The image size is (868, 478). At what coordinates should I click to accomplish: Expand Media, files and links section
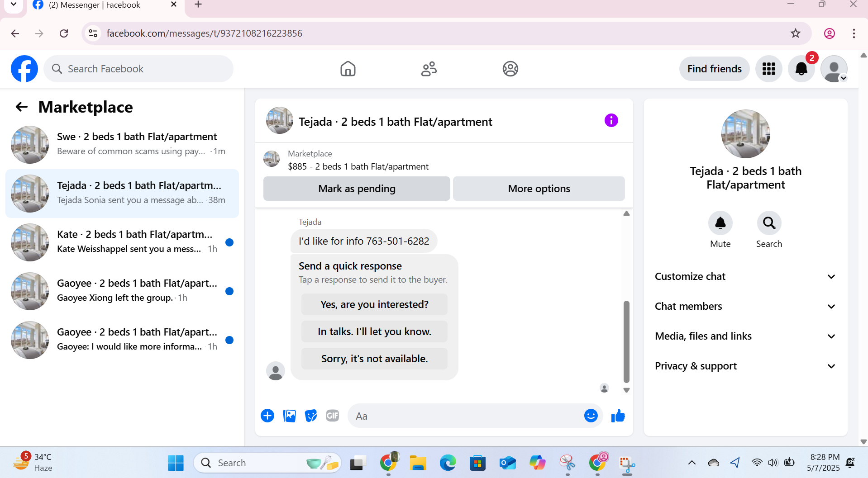[745, 336]
